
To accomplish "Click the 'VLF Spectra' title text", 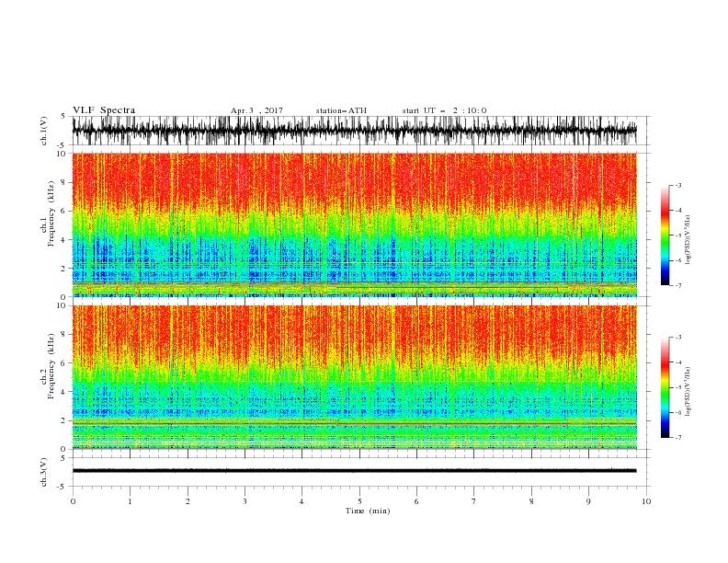I will point(104,110).
